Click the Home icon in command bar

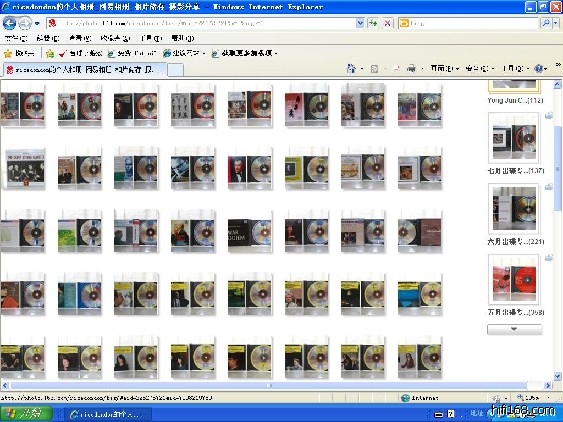pos(352,68)
